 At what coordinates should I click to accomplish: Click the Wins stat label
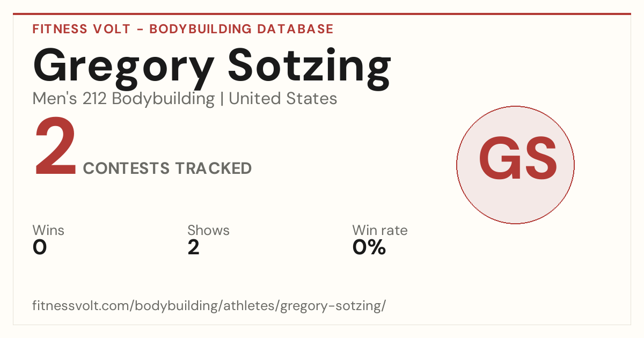point(48,231)
